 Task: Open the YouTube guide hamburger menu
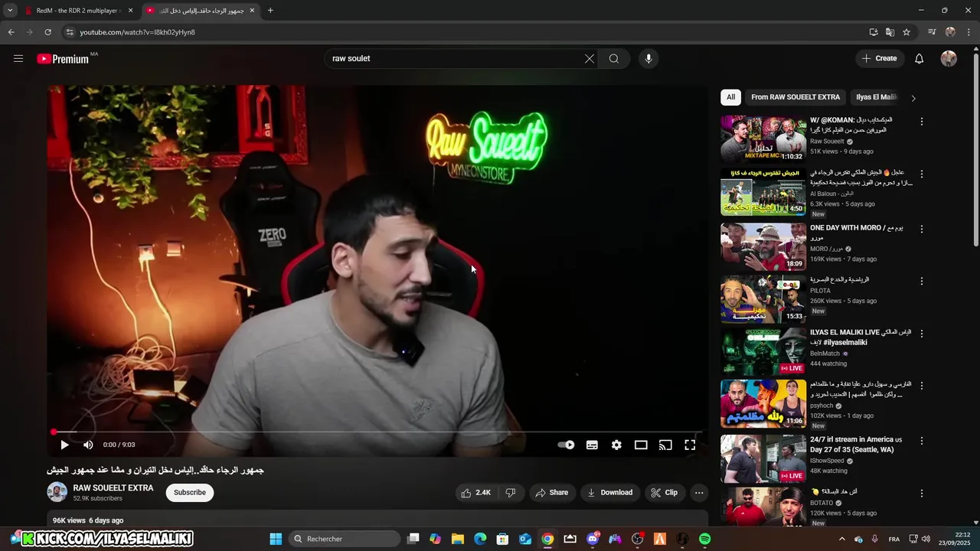pos(18,59)
